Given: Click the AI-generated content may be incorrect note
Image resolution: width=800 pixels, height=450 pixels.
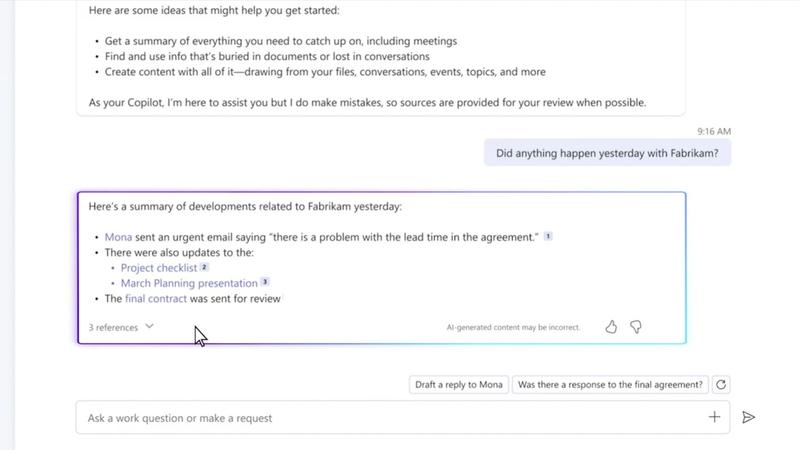Looking at the screenshot, I should coord(513,328).
